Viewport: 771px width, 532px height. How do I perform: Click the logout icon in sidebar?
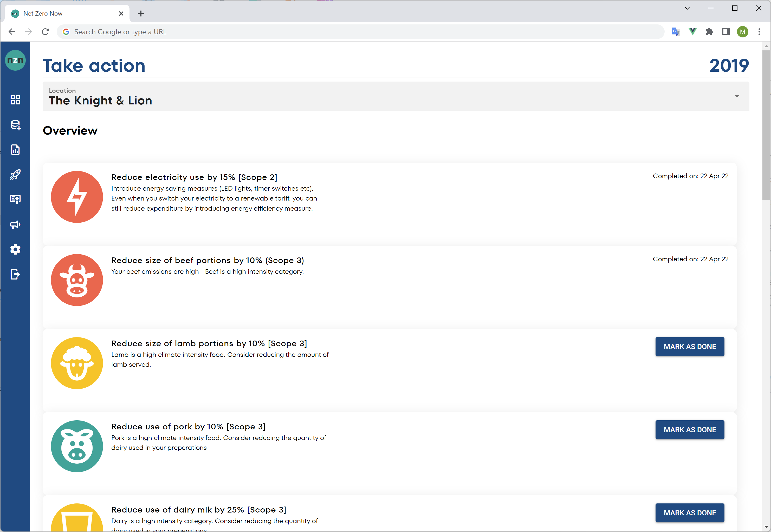[x=15, y=274]
